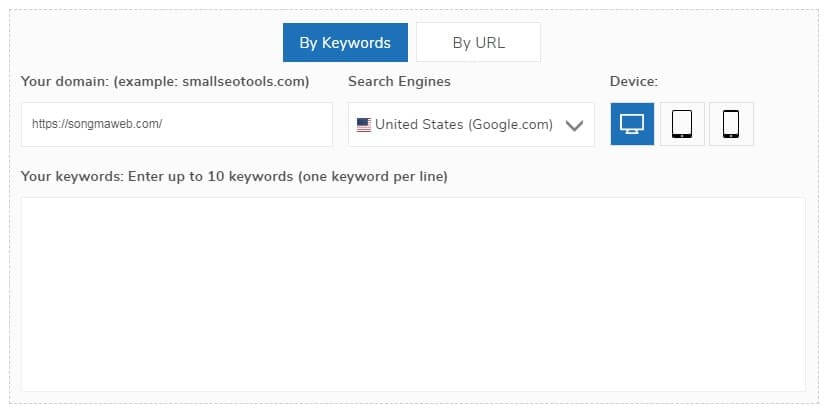
Task: Open the Search Engines country dropdown
Action: pos(471,124)
